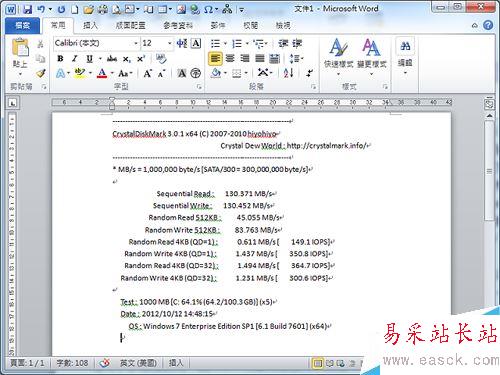Toggle Align Left paragraph alignment
This screenshot has height=375, width=500.
pyautogui.click(x=215, y=59)
